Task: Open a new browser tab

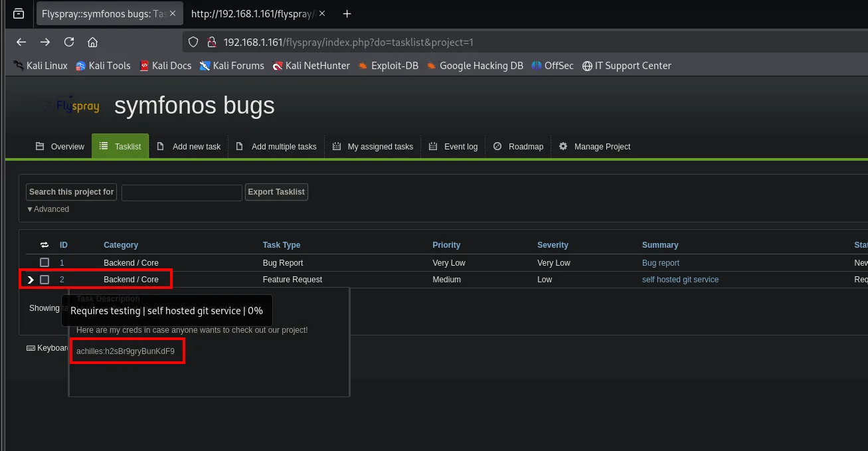Action: 347,13
